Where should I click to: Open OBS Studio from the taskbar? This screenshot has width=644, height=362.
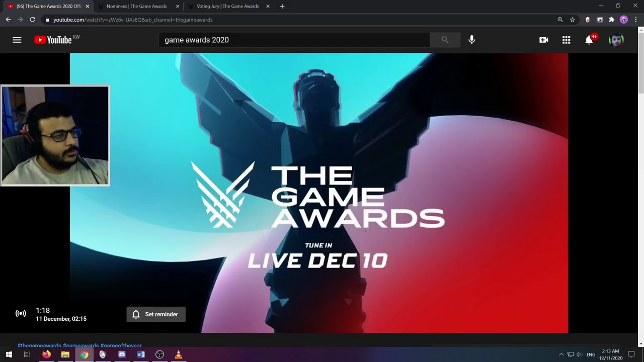(x=159, y=354)
